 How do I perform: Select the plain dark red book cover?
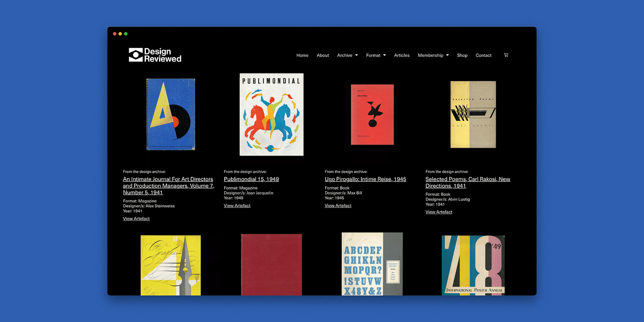pos(272,264)
